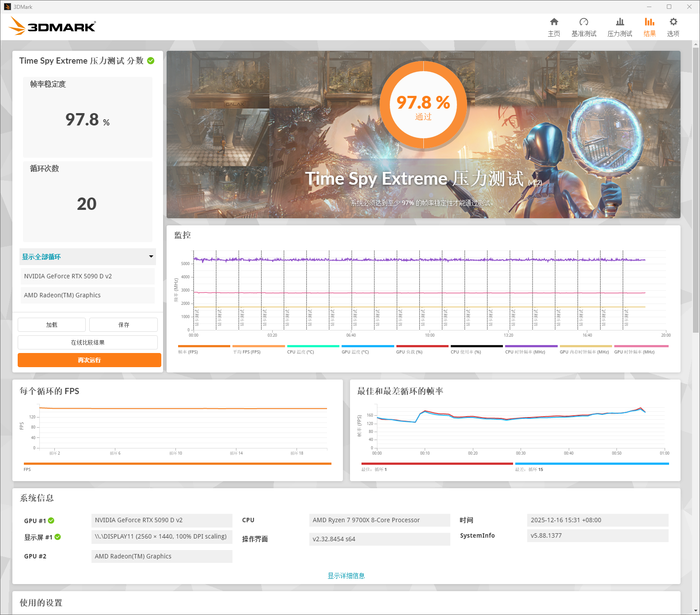The height and width of the screenshot is (615, 700).
Task: Click the scrollbar up arrow
Action: coord(696,44)
